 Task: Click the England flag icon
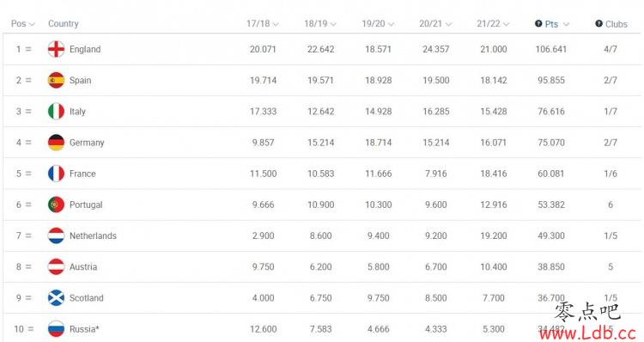click(x=56, y=49)
